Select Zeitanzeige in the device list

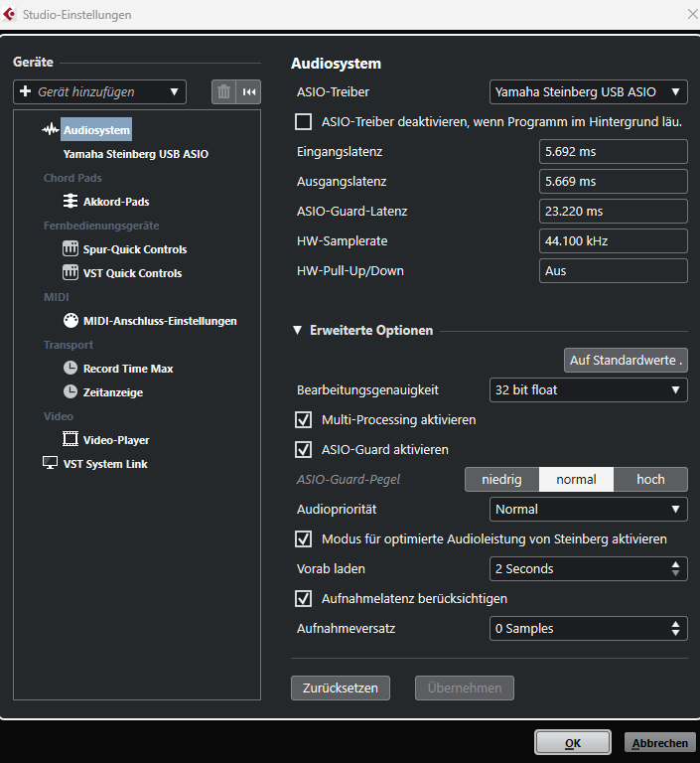(x=112, y=392)
